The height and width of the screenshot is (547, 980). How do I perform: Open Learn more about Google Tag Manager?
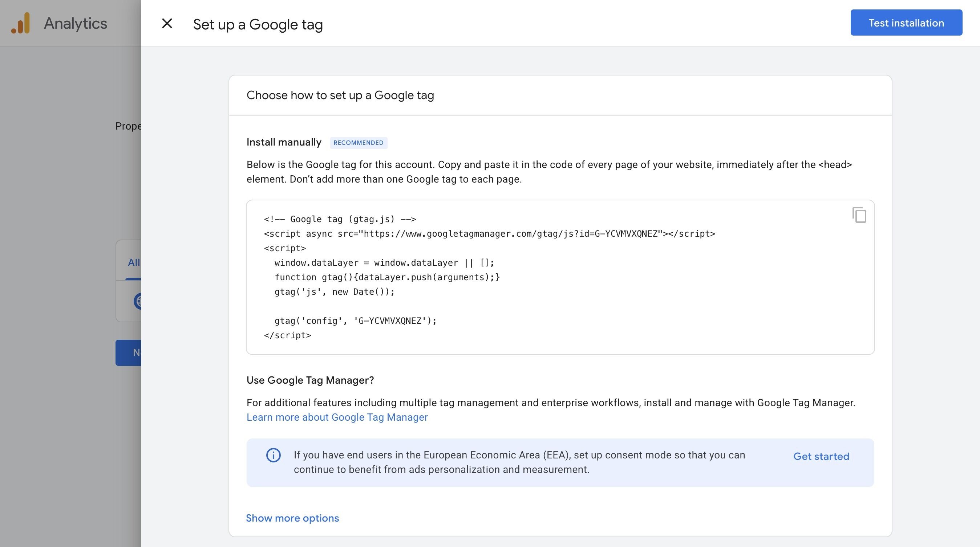pos(337,417)
